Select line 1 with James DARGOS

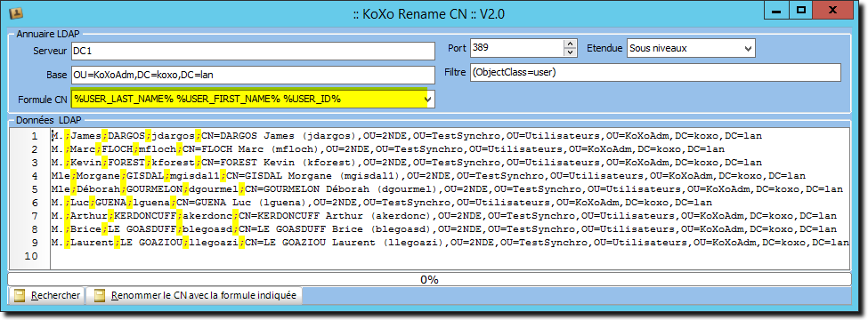coord(450,136)
